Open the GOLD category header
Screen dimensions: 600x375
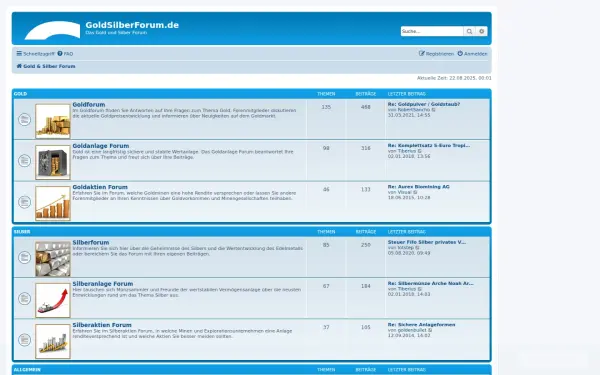pos(20,94)
